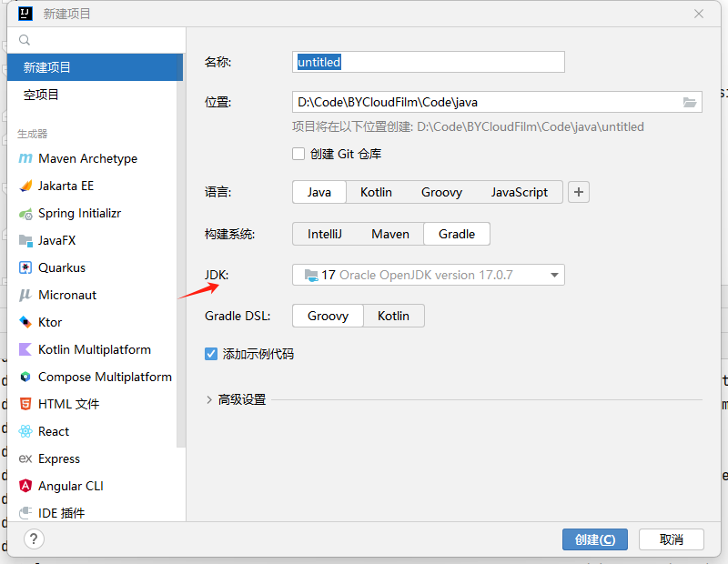Viewport: 728px width, 564px height.
Task: Click the Maven Archetype generator icon
Action: (25, 159)
